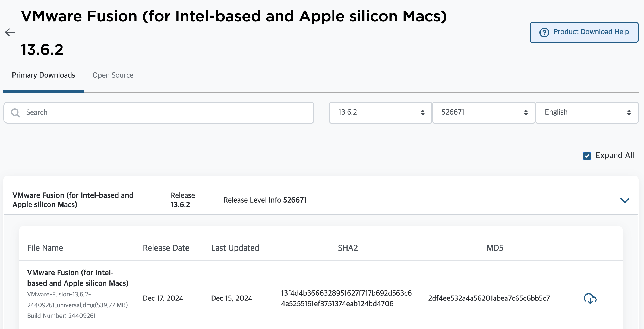Open the English language dropdown
The image size is (644, 329).
tap(587, 112)
